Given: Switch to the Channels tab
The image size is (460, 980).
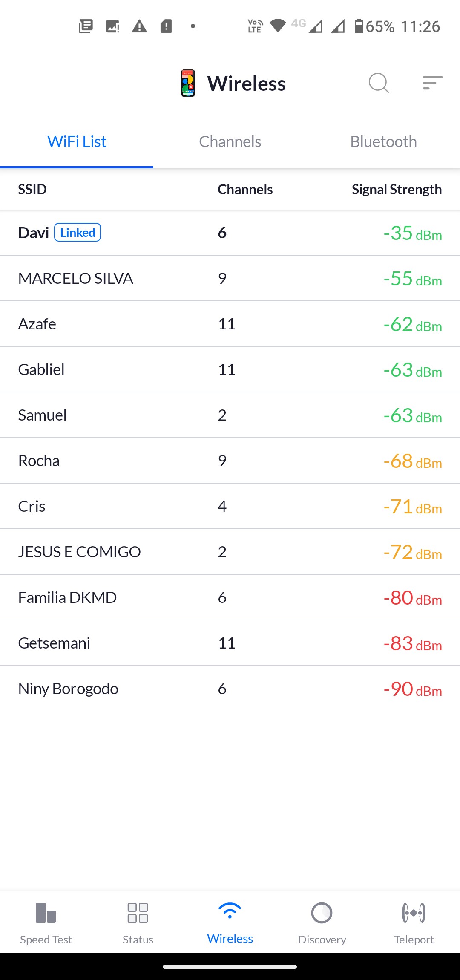Looking at the screenshot, I should [x=230, y=142].
